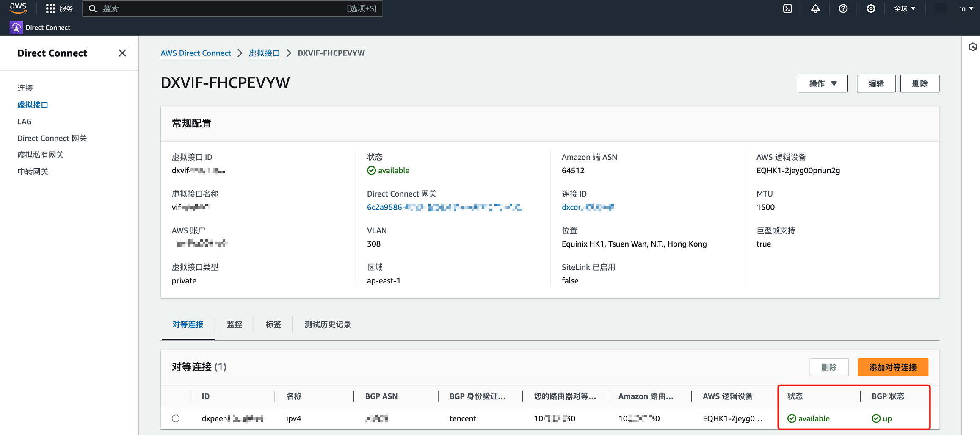The height and width of the screenshot is (435, 980).
Task: Select the dxpeer row radio button
Action: coord(176,418)
